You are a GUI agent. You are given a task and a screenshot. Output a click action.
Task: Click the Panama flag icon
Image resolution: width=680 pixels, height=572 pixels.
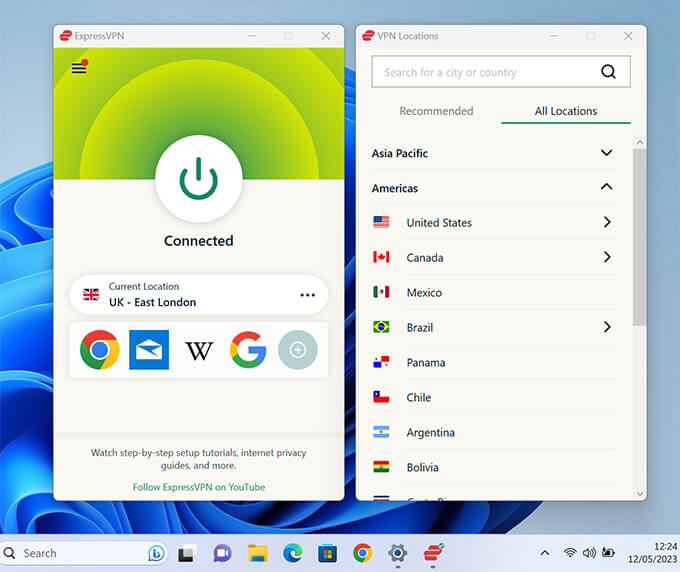pyautogui.click(x=381, y=362)
